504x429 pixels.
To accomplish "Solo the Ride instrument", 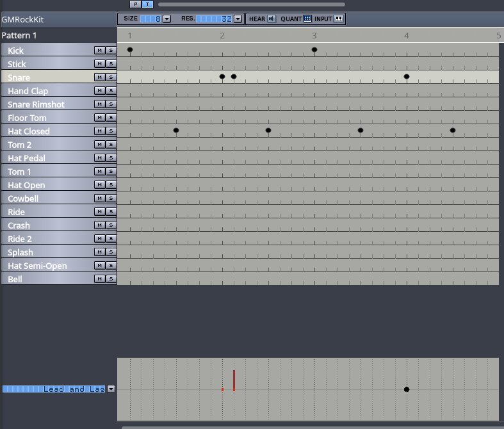I will (111, 211).
